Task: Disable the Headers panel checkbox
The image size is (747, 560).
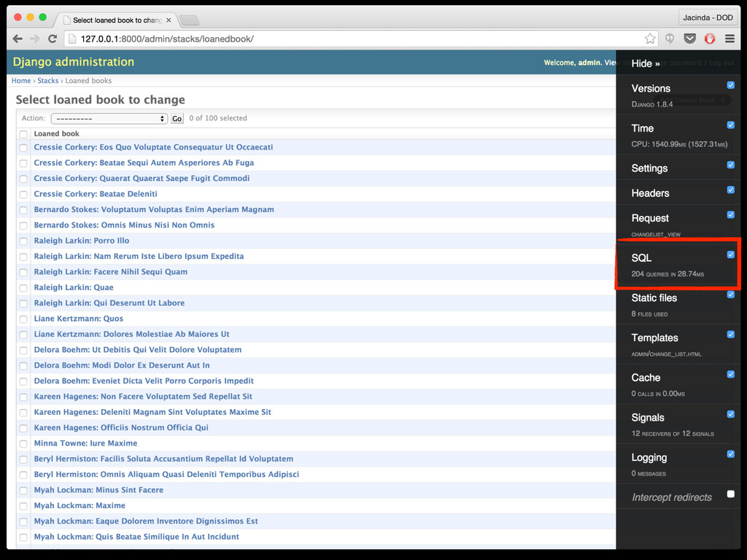Action: coord(730,190)
